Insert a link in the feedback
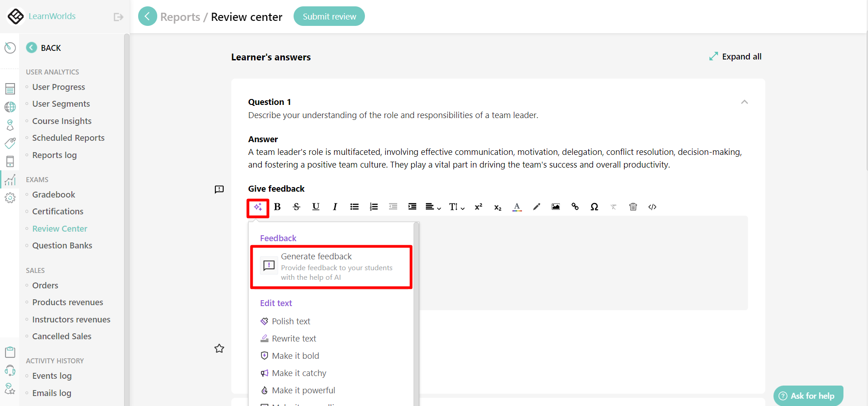Viewport: 868px width, 406px height. click(x=575, y=207)
